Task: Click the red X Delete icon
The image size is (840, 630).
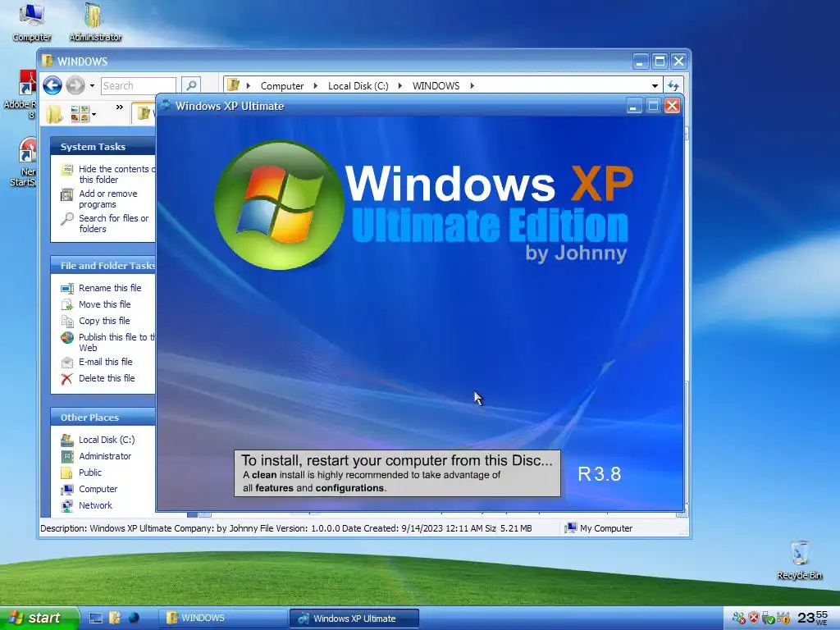Action: (x=67, y=379)
